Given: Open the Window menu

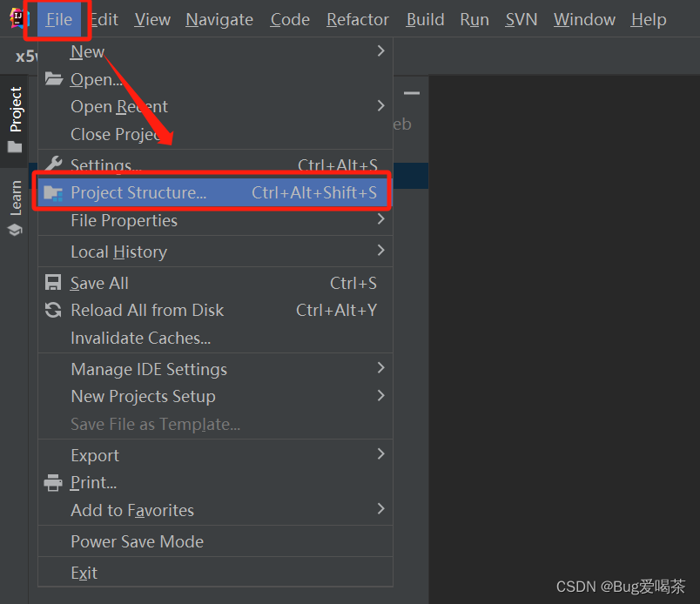Looking at the screenshot, I should click(584, 19).
